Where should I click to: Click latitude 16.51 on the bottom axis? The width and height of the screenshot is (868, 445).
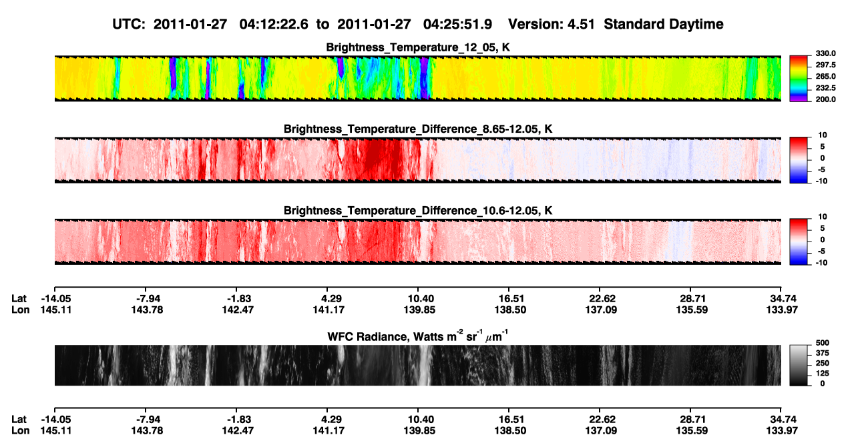tap(510, 419)
